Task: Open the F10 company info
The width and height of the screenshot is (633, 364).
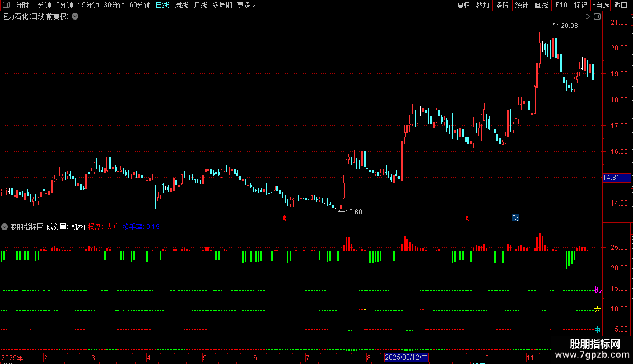Action: pos(561,5)
